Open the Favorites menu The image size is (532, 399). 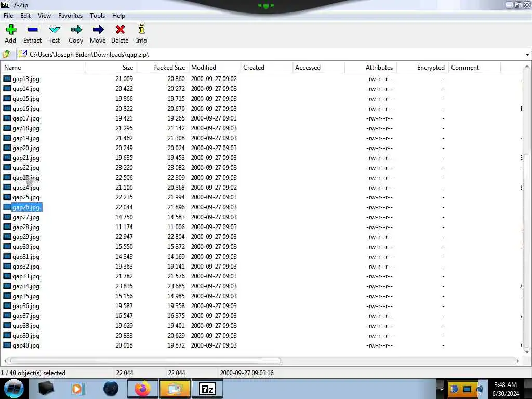[x=70, y=16]
